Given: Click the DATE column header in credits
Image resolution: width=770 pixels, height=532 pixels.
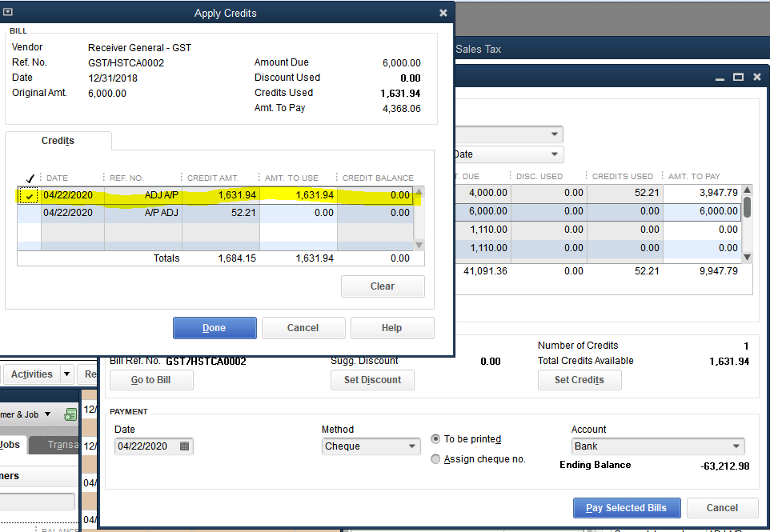Looking at the screenshot, I should [57, 178].
